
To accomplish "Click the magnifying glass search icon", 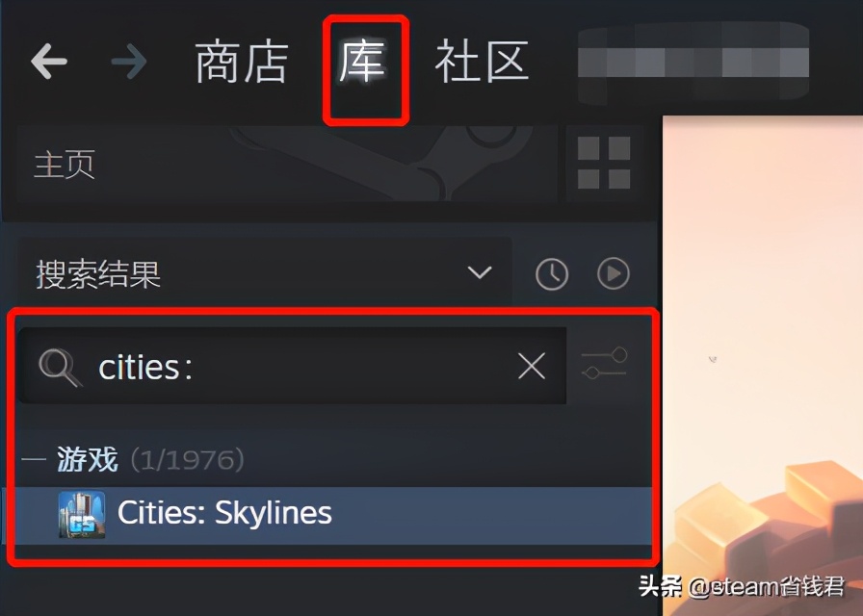I will (60, 368).
